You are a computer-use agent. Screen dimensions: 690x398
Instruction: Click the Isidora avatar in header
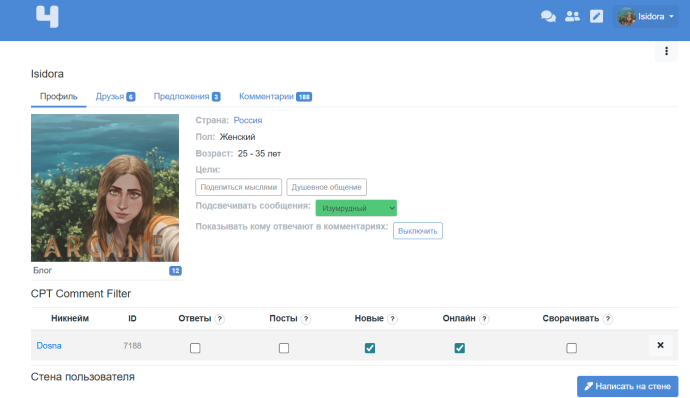[626, 17]
